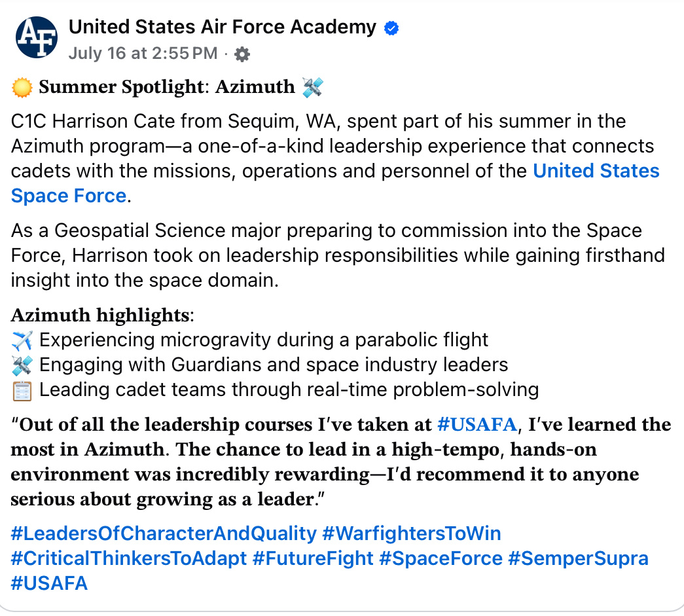Click the blue verified badge icon
The height and width of the screenshot is (616, 684).
(391, 28)
